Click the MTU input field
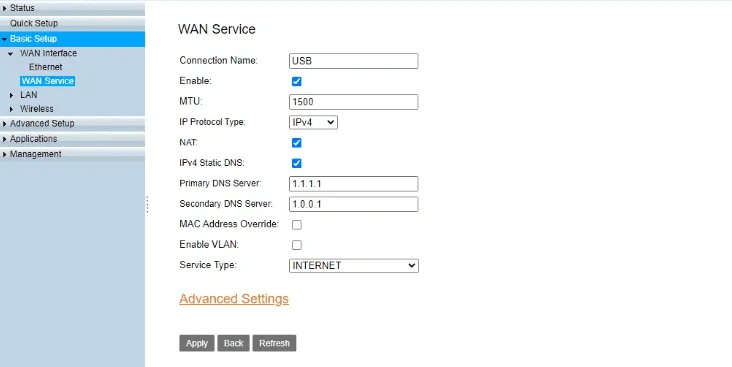 [x=353, y=102]
